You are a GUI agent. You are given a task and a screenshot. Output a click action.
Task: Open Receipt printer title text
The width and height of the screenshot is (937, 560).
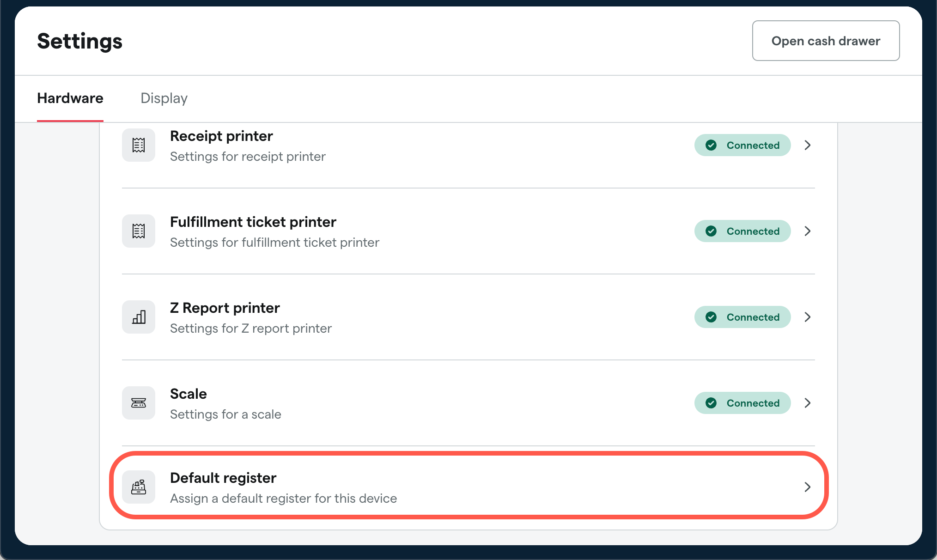coord(221,136)
